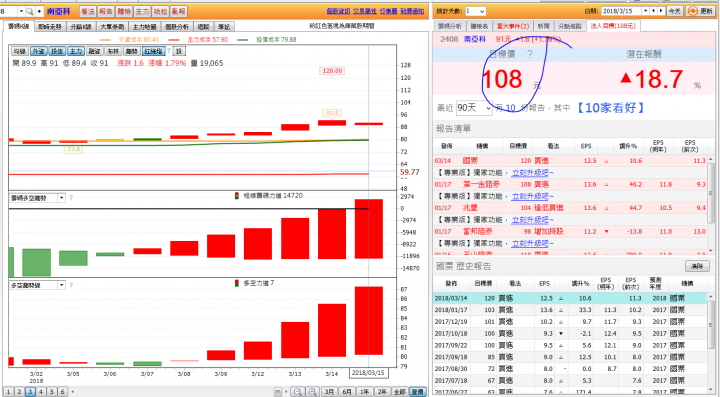The width and height of the screenshot is (720, 397).
Task: Toggle the 融資 overlay
Action: [94, 51]
